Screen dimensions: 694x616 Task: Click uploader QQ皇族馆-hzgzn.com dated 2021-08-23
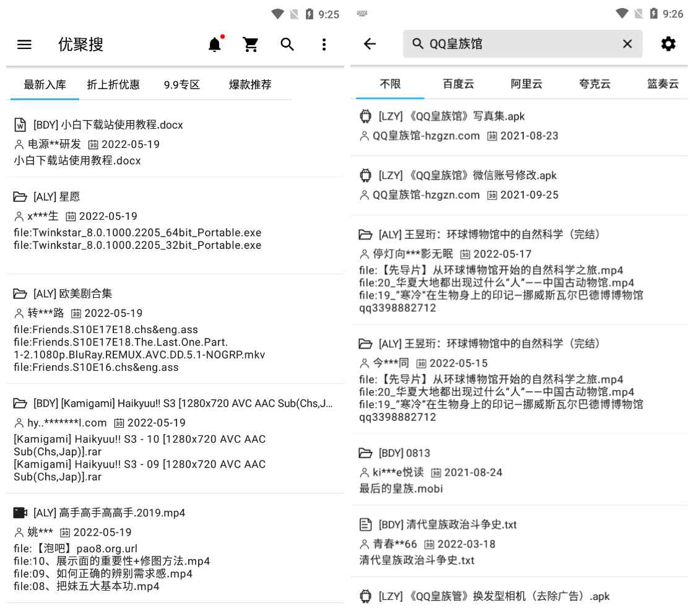[x=426, y=136]
